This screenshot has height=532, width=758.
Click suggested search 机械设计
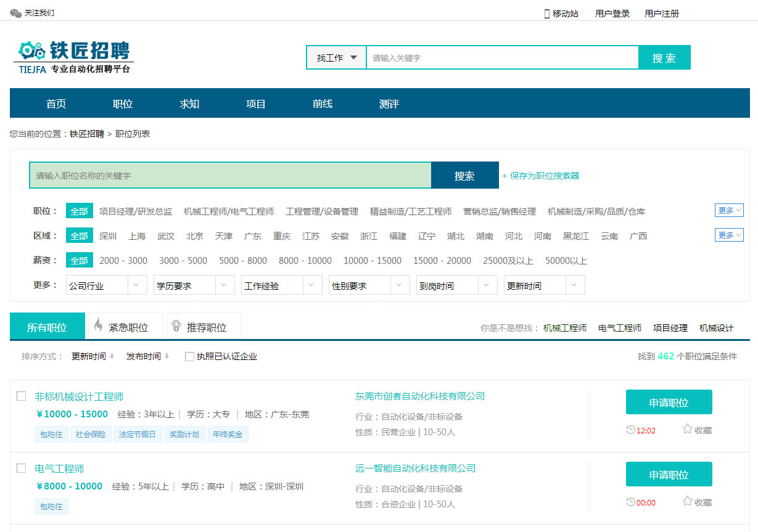pos(717,328)
